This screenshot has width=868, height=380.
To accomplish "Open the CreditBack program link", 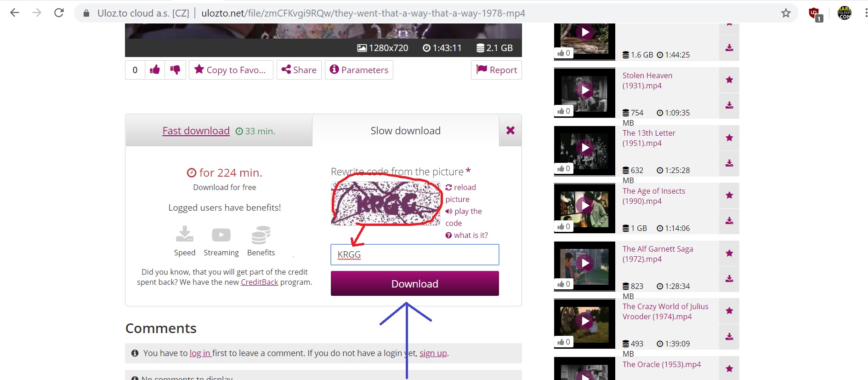I will pyautogui.click(x=259, y=282).
